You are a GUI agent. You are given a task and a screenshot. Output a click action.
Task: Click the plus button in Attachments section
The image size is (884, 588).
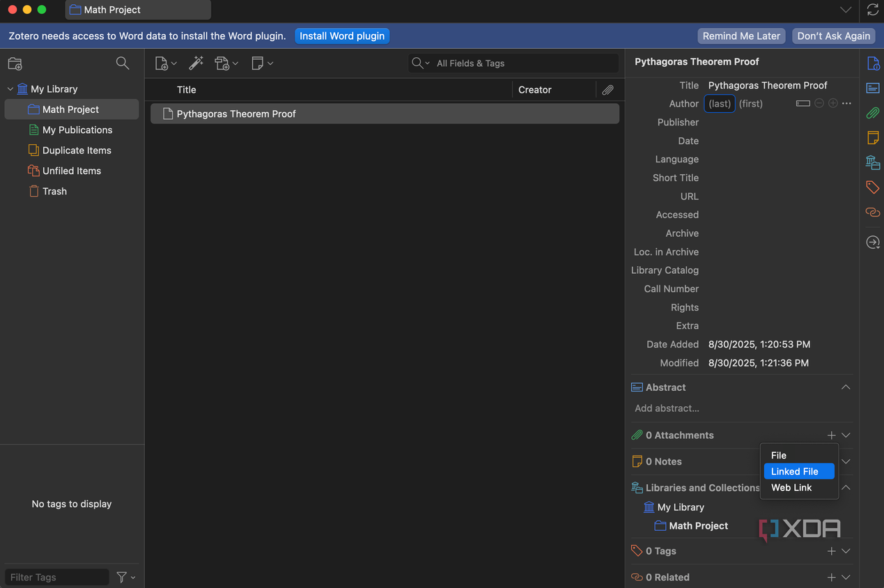[831, 435]
